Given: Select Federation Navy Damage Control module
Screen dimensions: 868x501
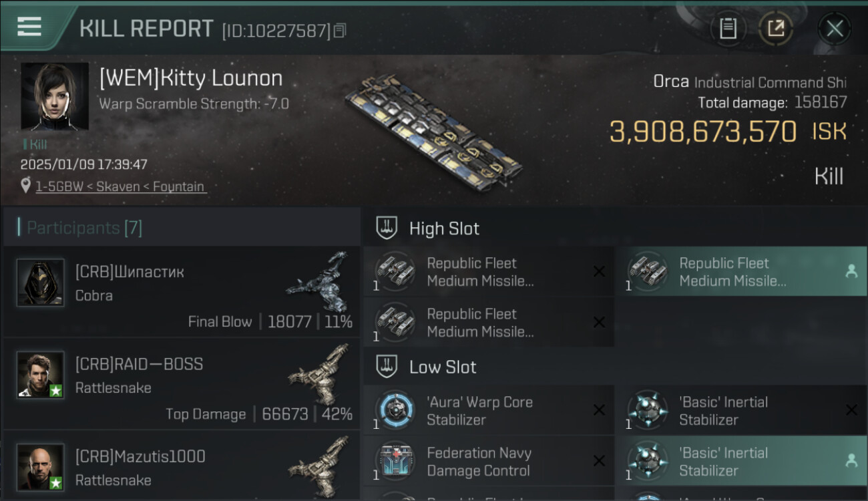Looking at the screenshot, I should [479, 462].
